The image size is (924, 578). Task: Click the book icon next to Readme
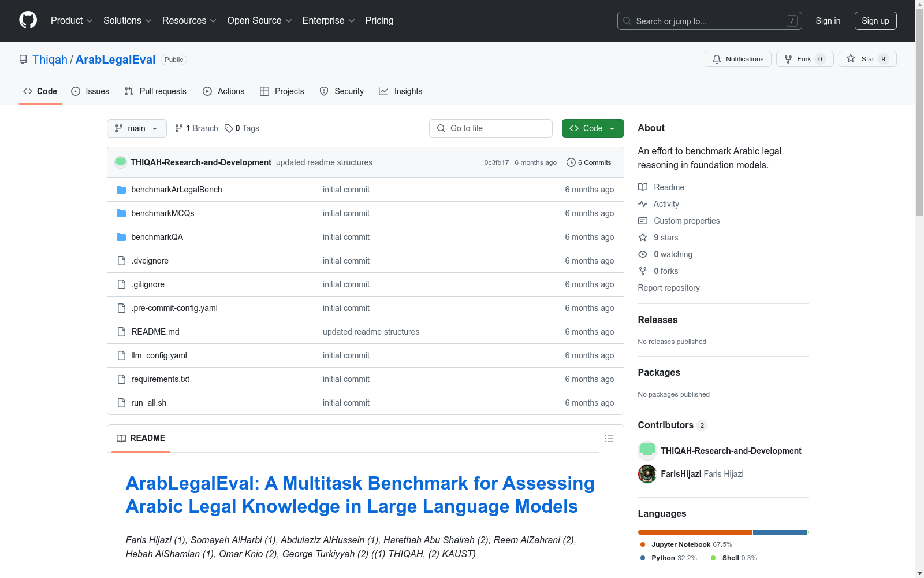[x=643, y=187]
